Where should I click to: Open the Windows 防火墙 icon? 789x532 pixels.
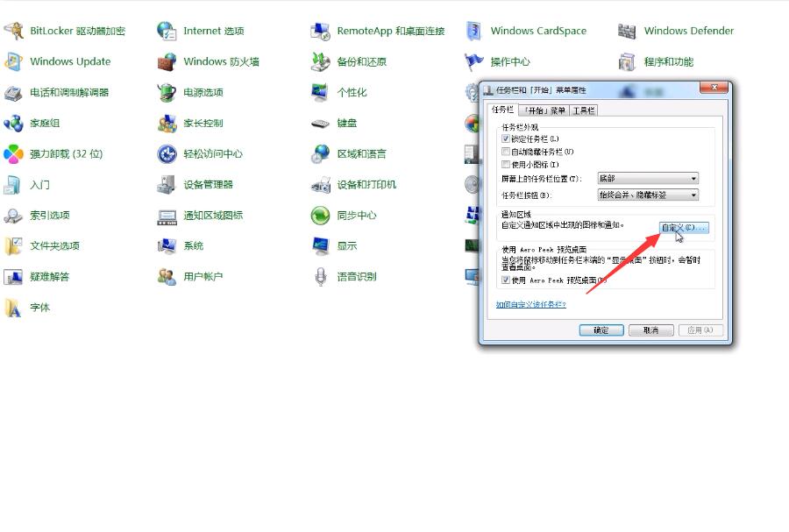pos(167,62)
